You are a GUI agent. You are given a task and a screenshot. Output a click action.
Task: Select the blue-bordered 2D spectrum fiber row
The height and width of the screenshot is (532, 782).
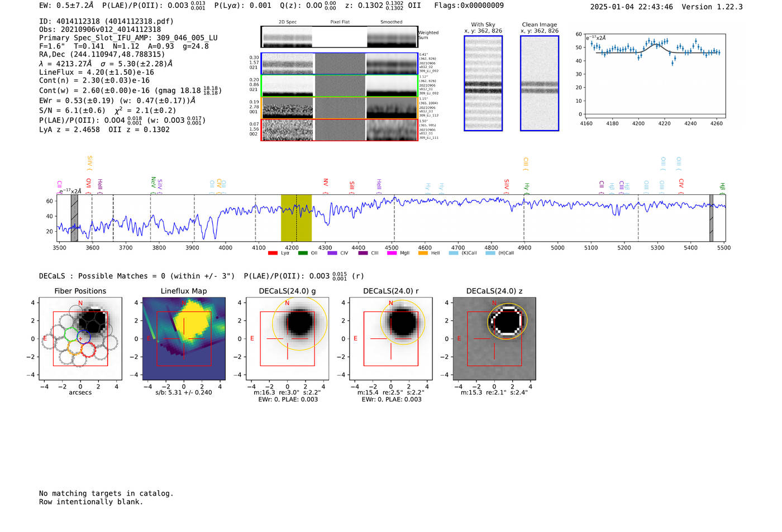pos(340,64)
